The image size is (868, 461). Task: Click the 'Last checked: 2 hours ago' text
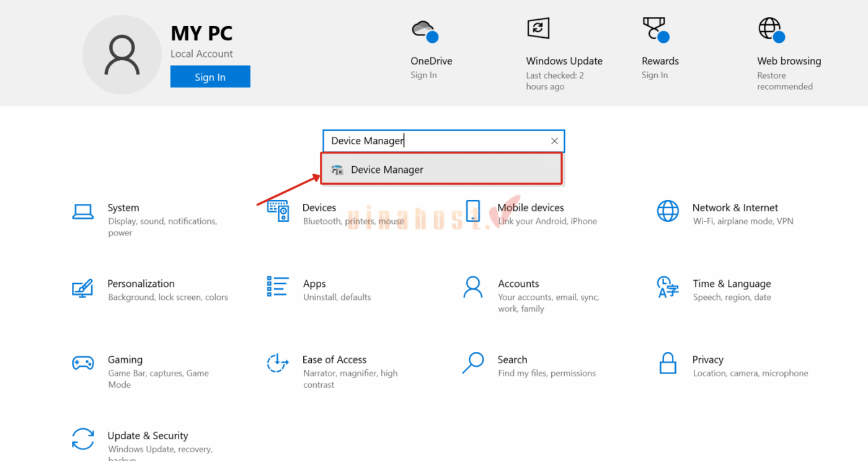click(555, 81)
